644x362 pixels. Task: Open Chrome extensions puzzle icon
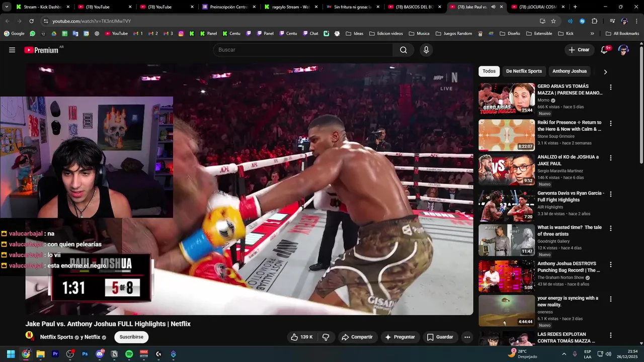594,21
